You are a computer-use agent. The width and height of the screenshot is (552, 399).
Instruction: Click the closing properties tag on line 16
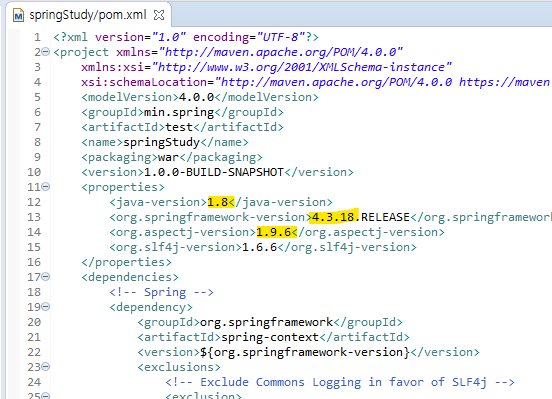click(126, 262)
